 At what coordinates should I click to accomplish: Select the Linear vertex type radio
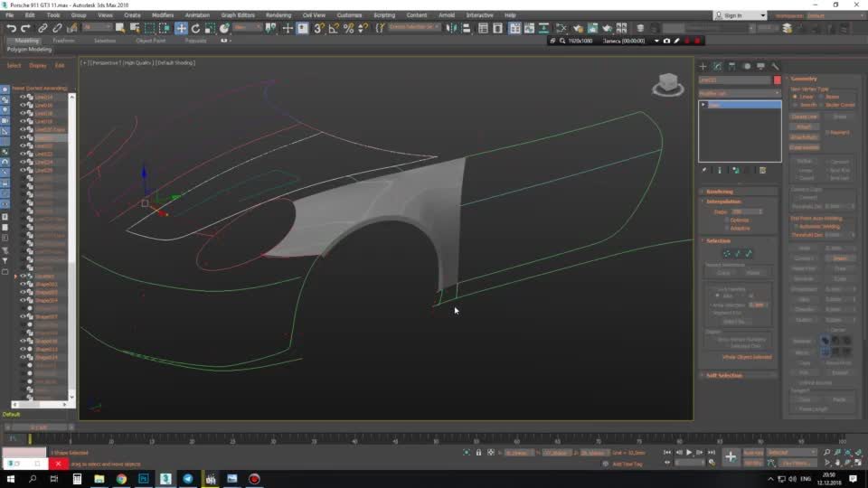pyautogui.click(x=796, y=97)
